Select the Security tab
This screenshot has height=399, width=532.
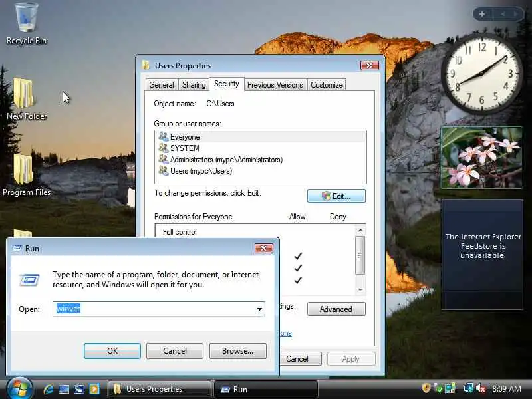(227, 84)
